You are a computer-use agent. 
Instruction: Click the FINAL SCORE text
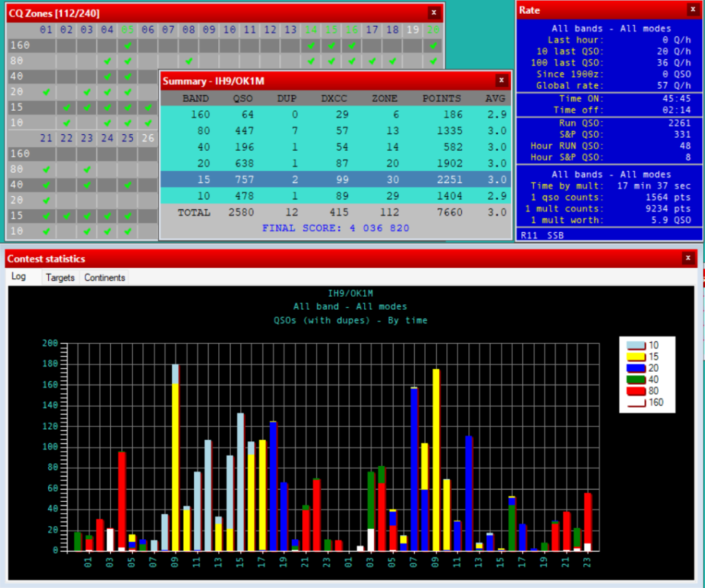[336, 228]
